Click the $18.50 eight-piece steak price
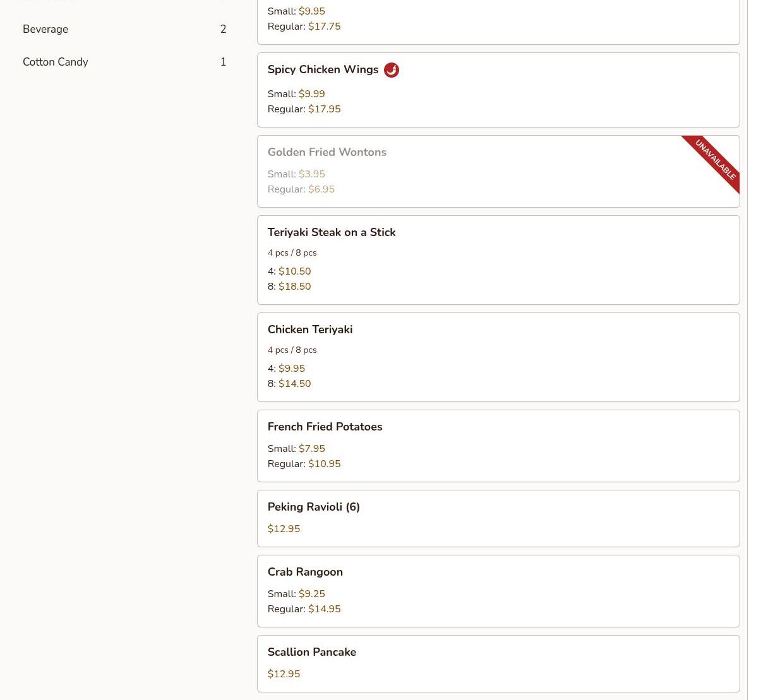 294,287
